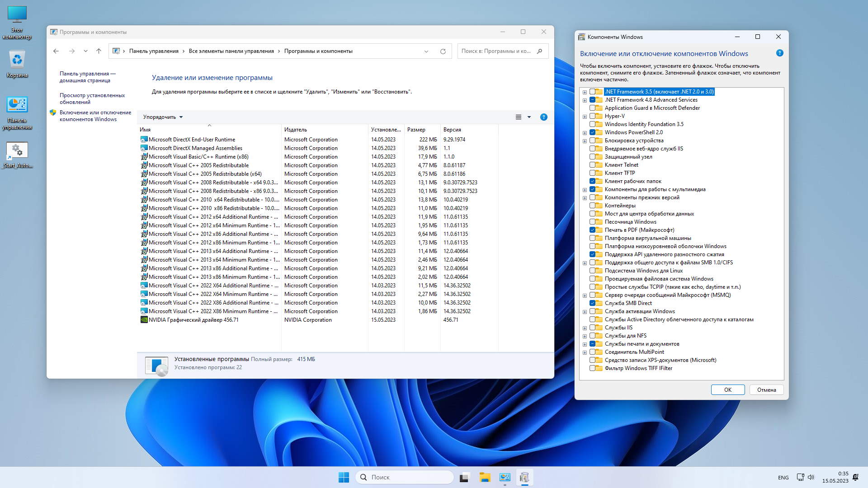This screenshot has width=868, height=488.
Task: Sort list by Publisher column header
Action: coord(296,130)
